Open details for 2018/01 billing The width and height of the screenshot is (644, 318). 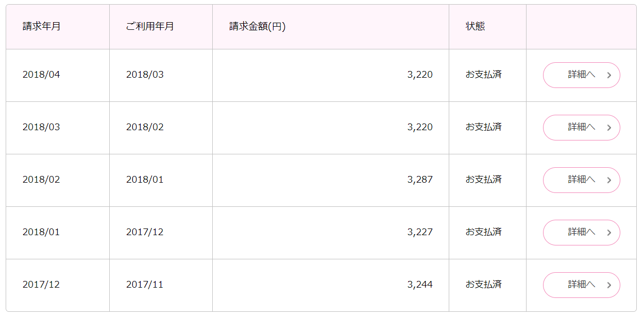pos(581,233)
